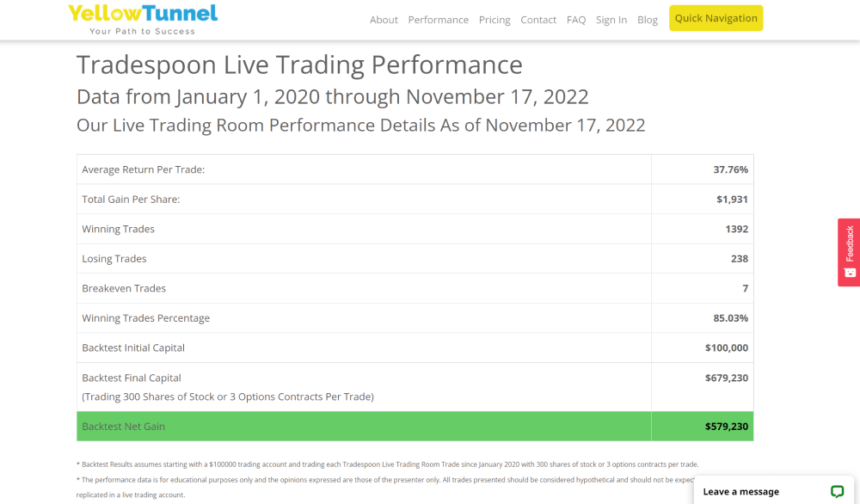Click the Average Return Per Trade value
The image size is (860, 504).
coord(730,169)
